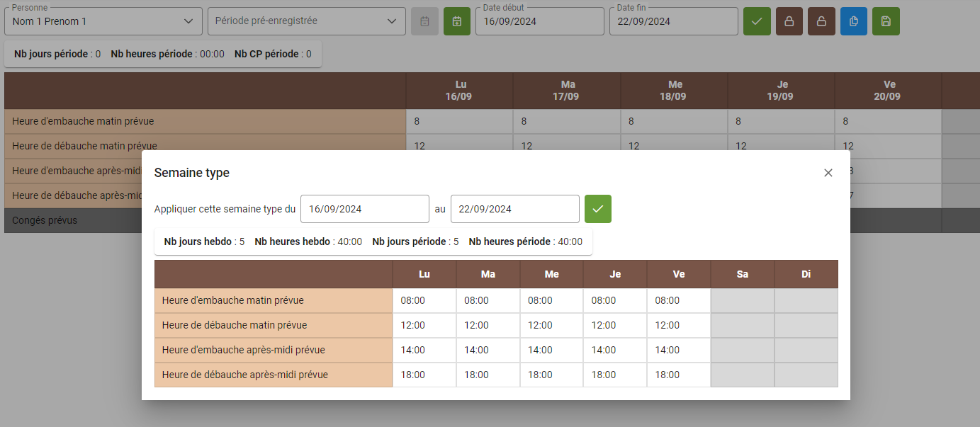This screenshot has height=427, width=980.
Task: Apply Semaine type with the green checkmark
Action: tap(597, 209)
